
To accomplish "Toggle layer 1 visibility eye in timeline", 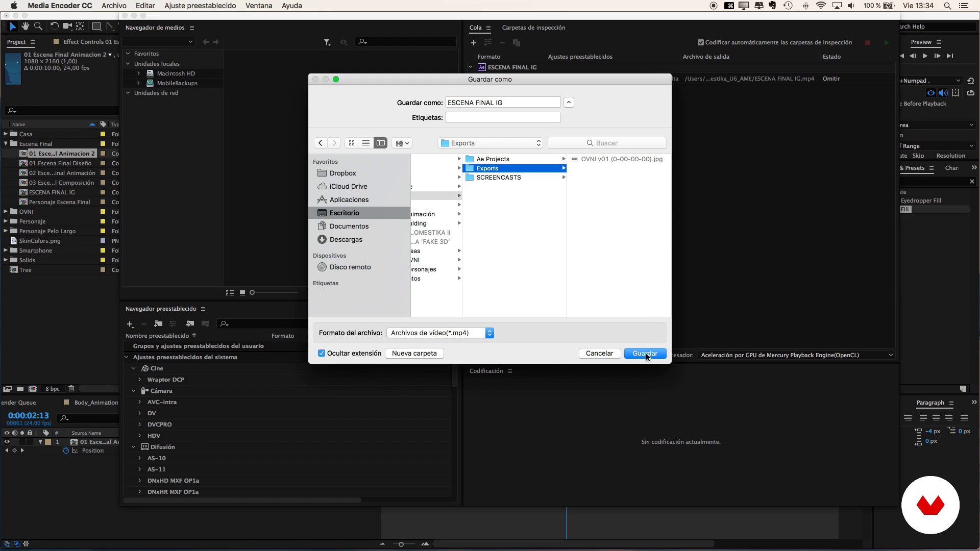I will click(7, 442).
